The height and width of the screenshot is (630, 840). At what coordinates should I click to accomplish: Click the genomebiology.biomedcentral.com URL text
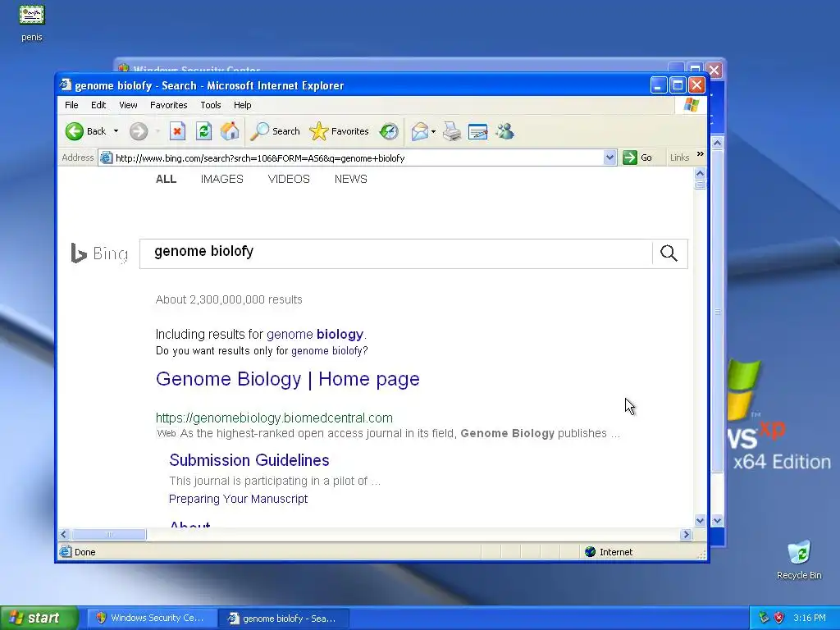(274, 418)
